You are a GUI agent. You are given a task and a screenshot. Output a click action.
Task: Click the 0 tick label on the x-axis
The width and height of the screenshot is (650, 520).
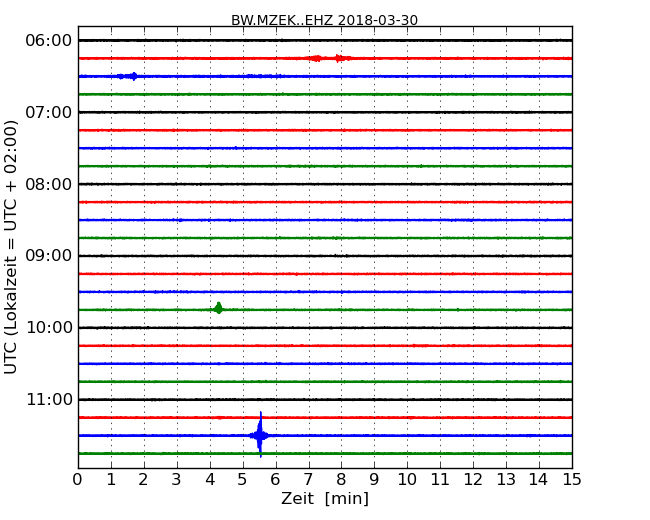78,479
